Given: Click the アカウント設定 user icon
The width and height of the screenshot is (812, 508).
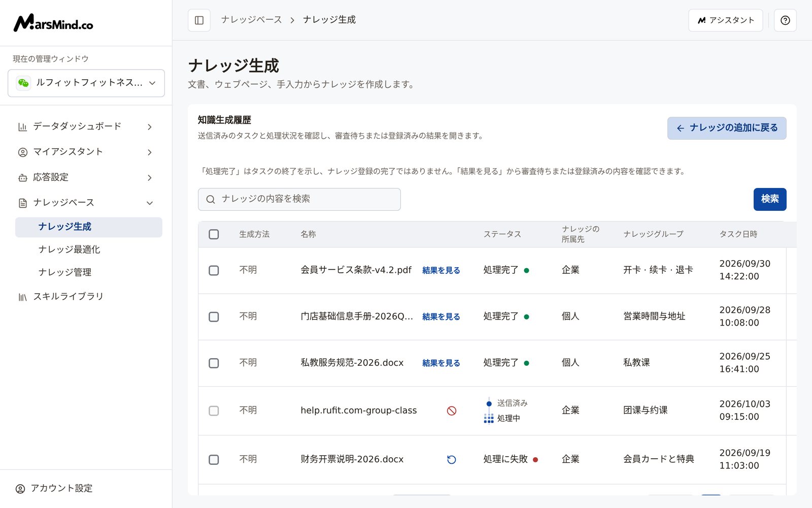Looking at the screenshot, I should click(x=20, y=489).
